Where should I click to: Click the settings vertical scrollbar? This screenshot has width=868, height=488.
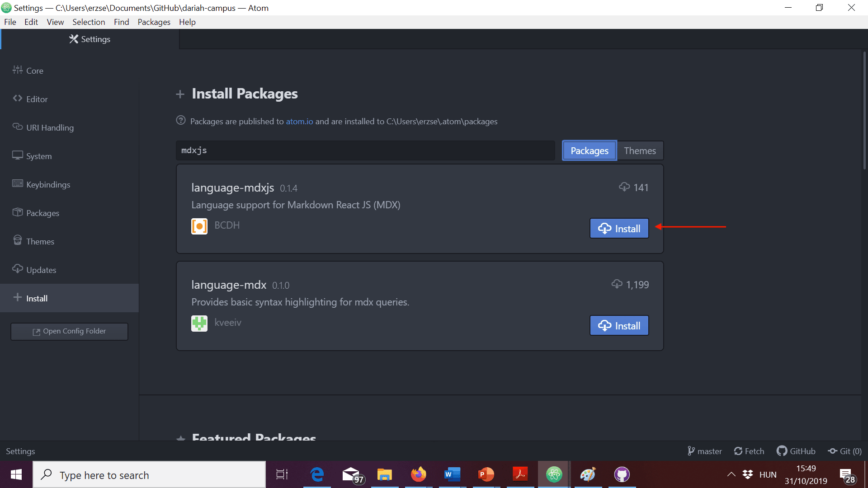pyautogui.click(x=864, y=111)
